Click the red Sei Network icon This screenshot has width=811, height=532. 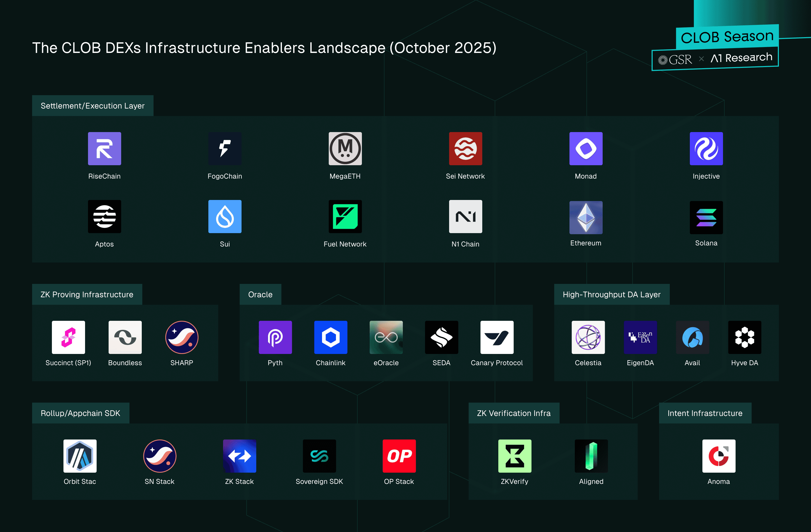click(465, 148)
